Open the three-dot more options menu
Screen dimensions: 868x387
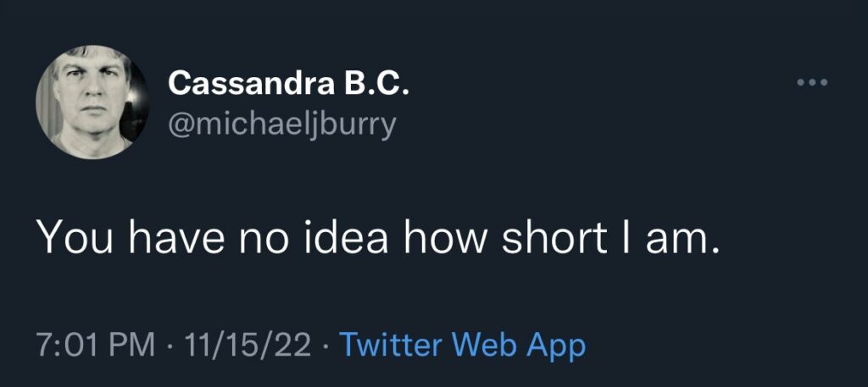pos(811,83)
